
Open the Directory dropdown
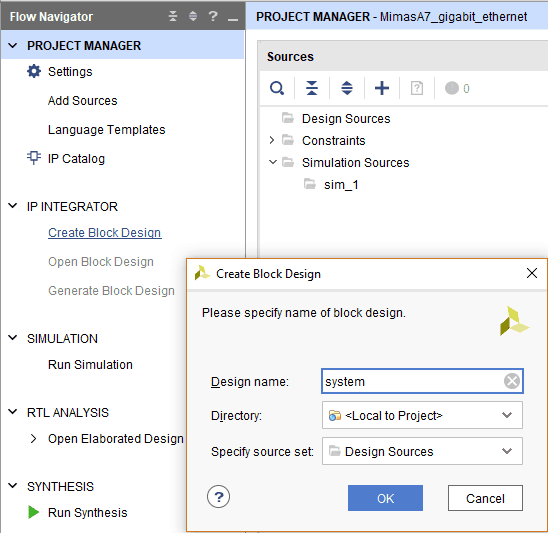coord(422,415)
